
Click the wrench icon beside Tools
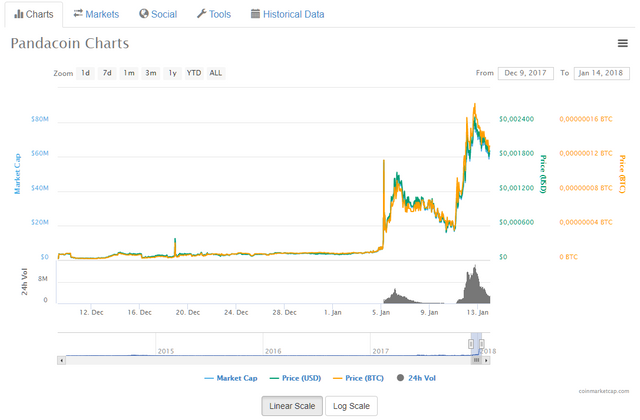pyautogui.click(x=202, y=14)
